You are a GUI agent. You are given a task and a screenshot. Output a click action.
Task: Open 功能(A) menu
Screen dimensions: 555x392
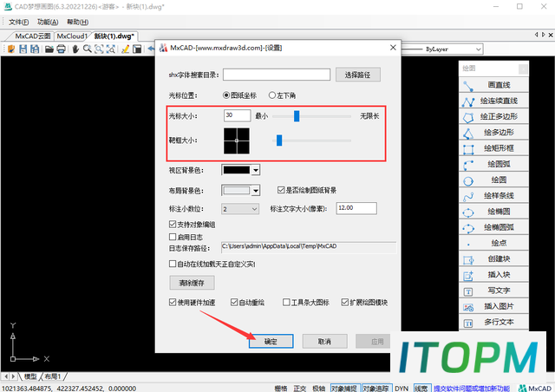(48, 22)
